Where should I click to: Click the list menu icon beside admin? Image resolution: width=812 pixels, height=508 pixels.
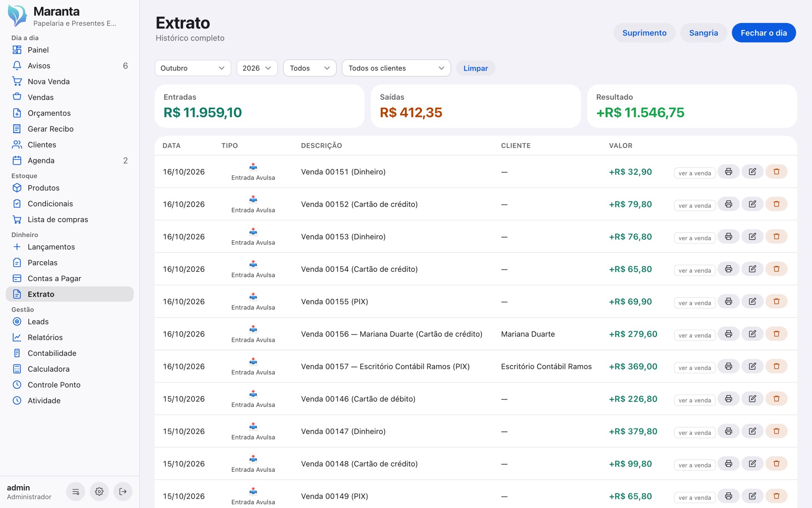point(76,492)
